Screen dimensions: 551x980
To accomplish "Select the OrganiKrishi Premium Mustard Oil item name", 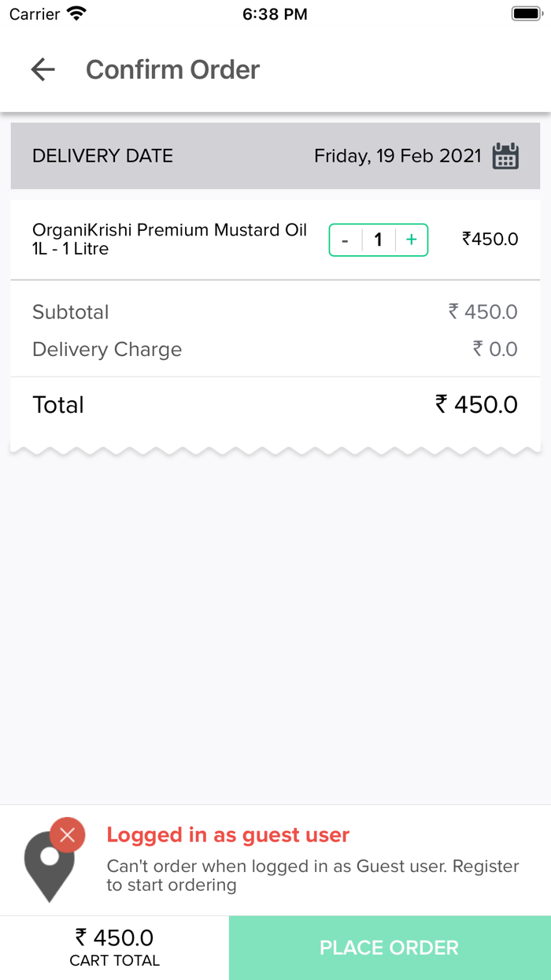I will coord(170,239).
